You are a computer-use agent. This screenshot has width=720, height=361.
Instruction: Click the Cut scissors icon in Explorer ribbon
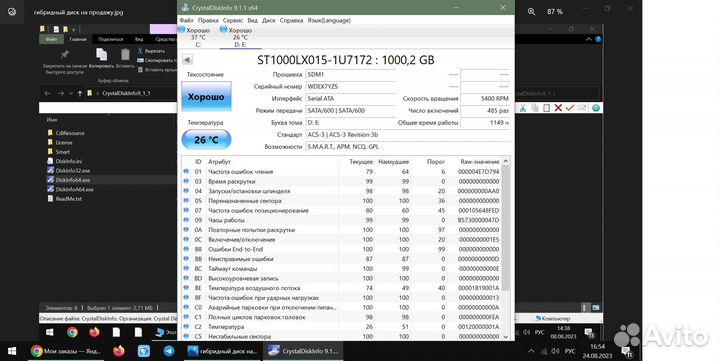(141, 51)
